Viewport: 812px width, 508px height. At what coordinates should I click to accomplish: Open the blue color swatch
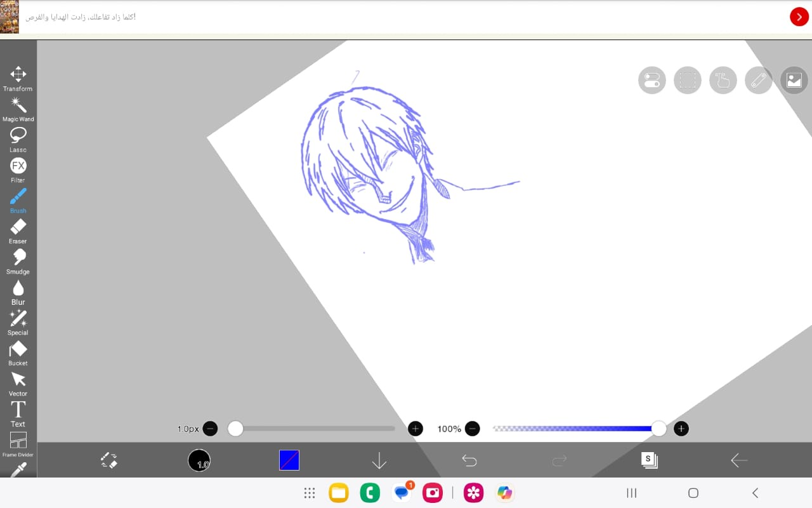pos(289,460)
